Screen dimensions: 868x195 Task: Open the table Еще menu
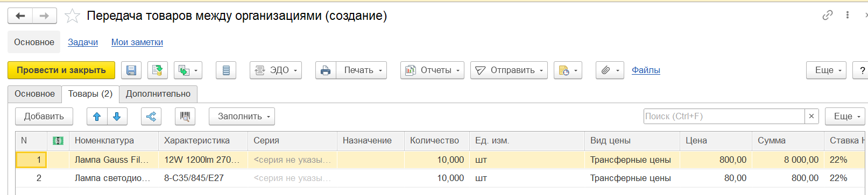(845, 117)
